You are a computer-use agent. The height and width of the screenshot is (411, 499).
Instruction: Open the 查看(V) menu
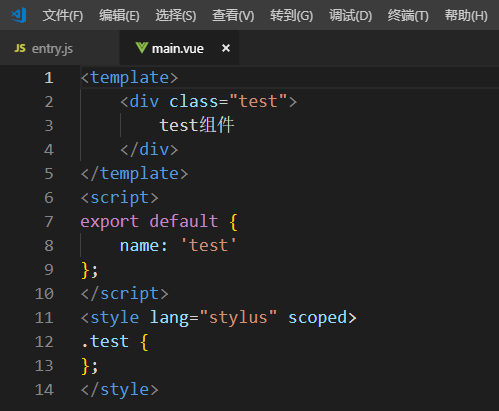tap(233, 15)
